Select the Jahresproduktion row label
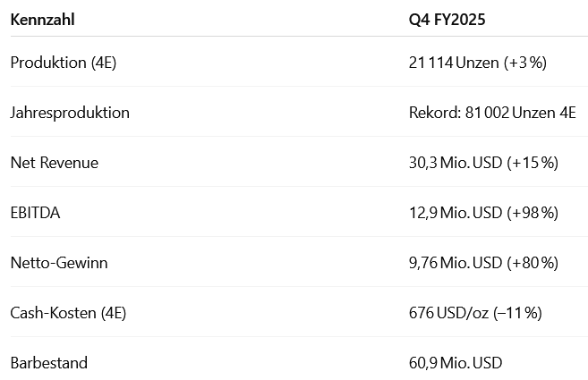The height and width of the screenshot is (380, 588). click(70, 113)
